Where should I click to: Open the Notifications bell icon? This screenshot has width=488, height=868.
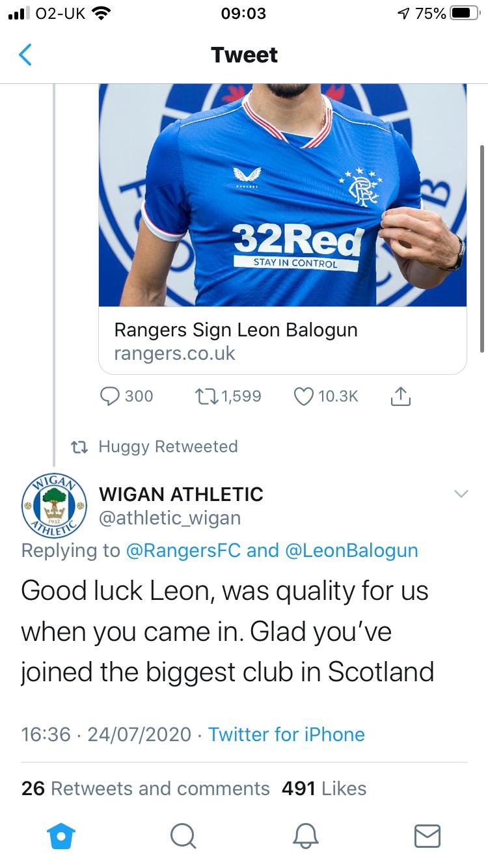[305, 835]
